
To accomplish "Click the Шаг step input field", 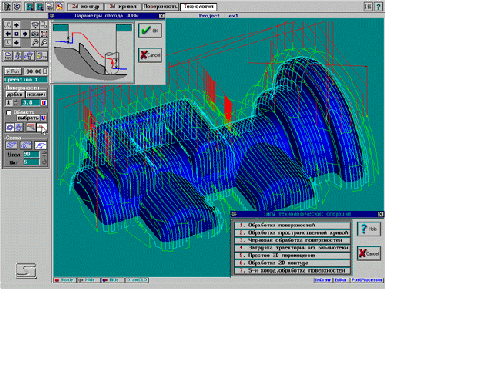I will click(32, 162).
